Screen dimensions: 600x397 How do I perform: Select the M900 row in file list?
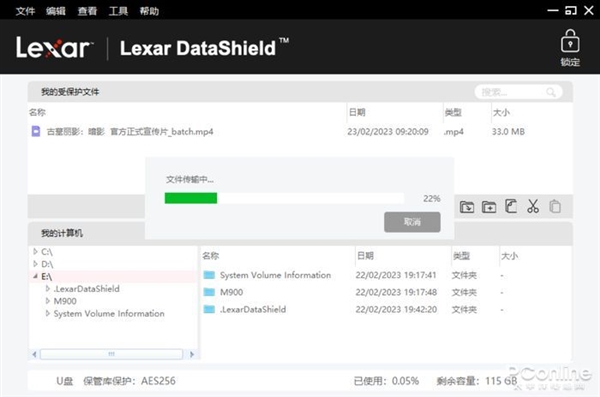[386, 292]
